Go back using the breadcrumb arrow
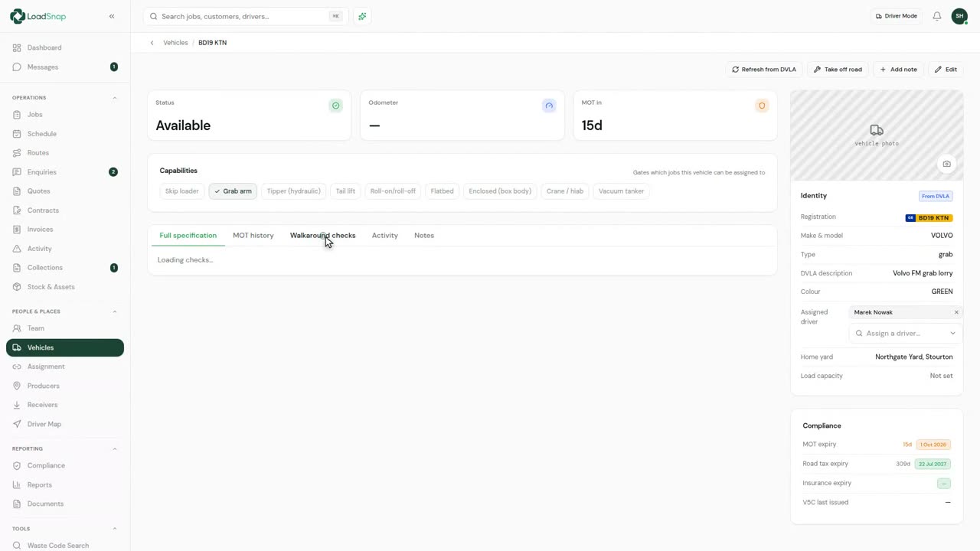Screen dimensions: 980x551 coord(152,43)
